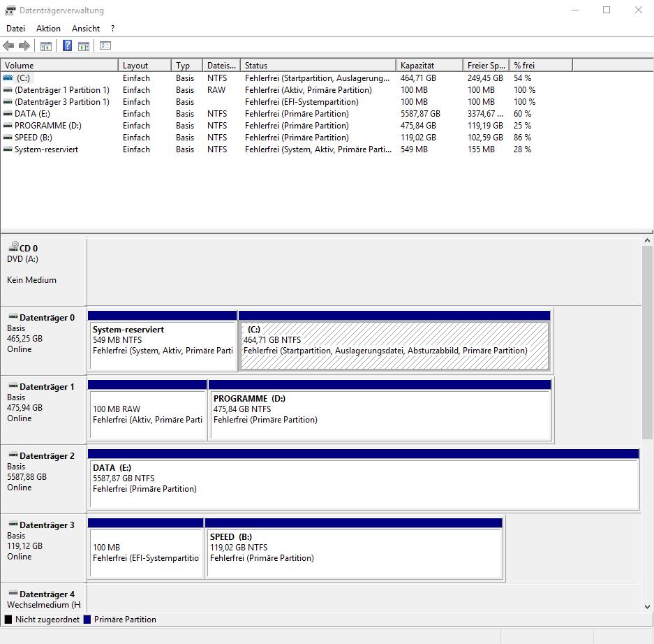
Task: Click scrollbar down arrow in disk view
Action: click(x=647, y=606)
